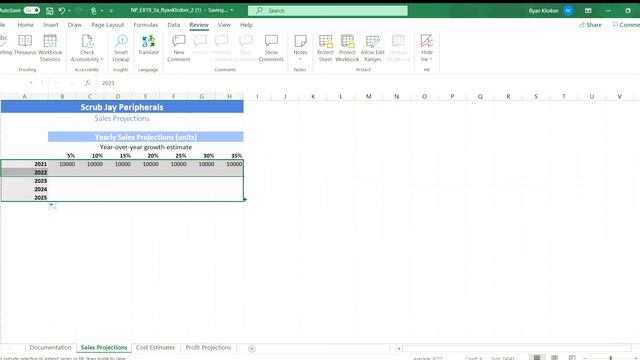Select the Sales Projections sheet tab
640x360 pixels.
pos(104,347)
